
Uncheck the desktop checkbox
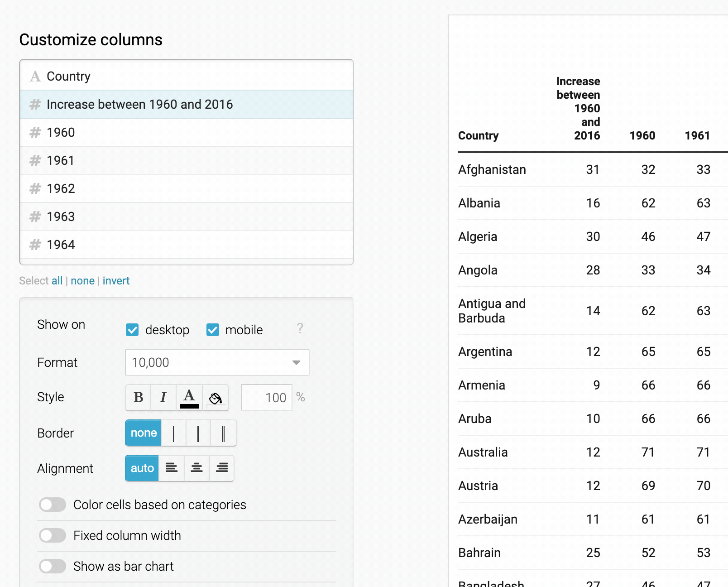coord(132,330)
